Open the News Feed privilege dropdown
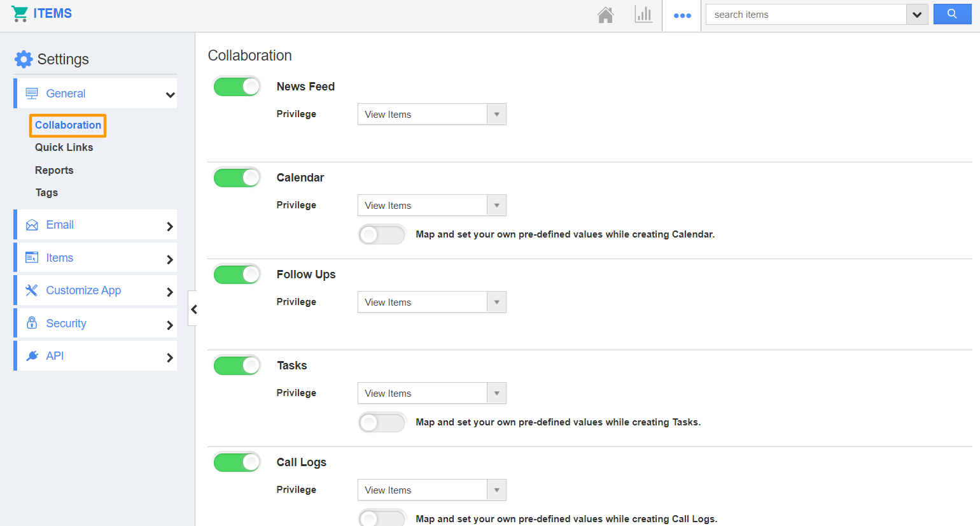 click(431, 115)
